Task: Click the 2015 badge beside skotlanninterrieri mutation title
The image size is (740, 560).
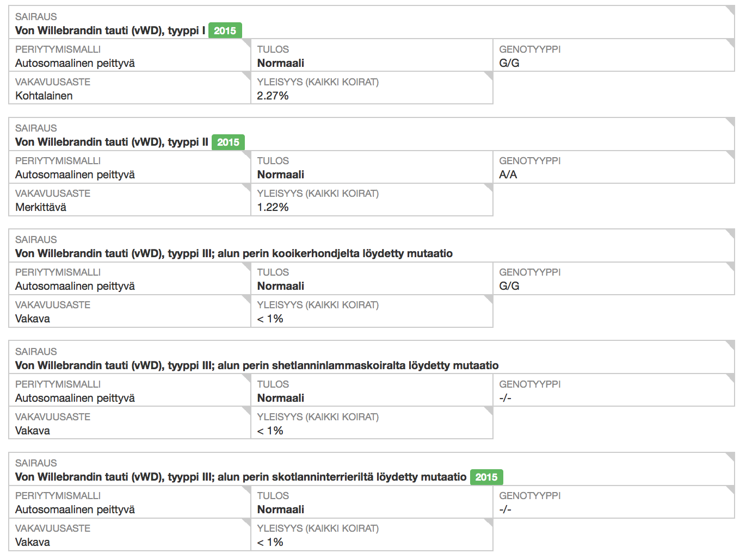Action: pyautogui.click(x=486, y=477)
